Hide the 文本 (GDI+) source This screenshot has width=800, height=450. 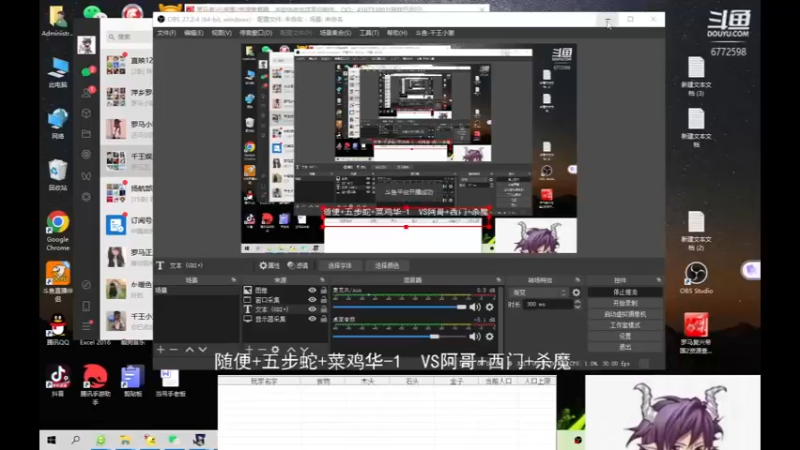[312, 309]
